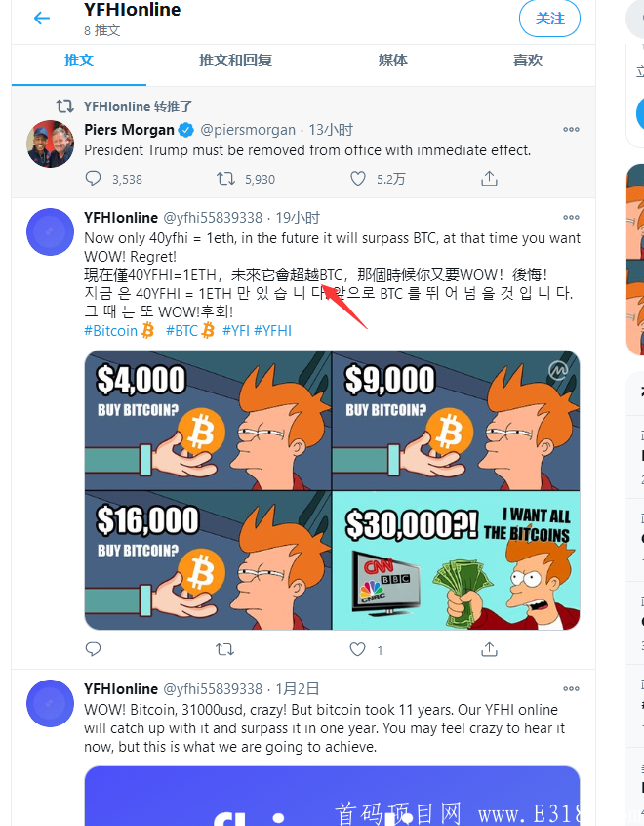Reply to the Piers Morgan tweet
Screen dimensions: 644x826
tap(94, 179)
